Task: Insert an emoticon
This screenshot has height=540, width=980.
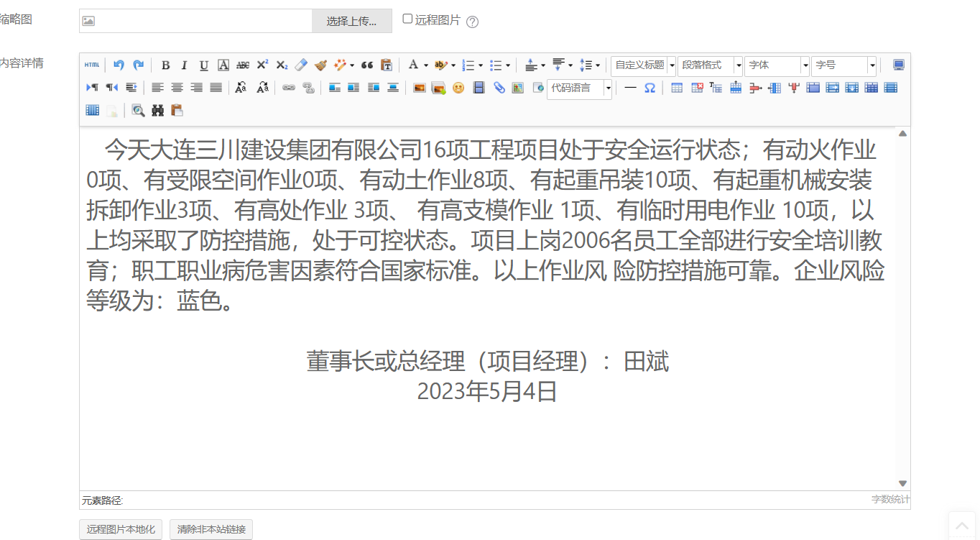Action: tap(458, 88)
